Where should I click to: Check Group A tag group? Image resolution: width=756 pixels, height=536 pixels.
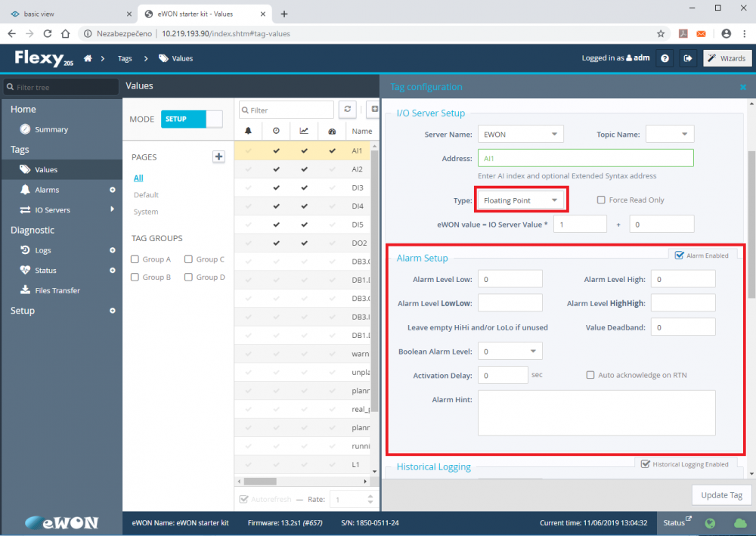click(x=135, y=259)
